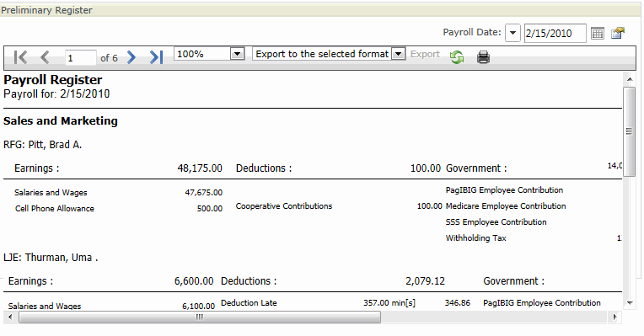
Task: Go to the next report page
Action: [x=131, y=57]
